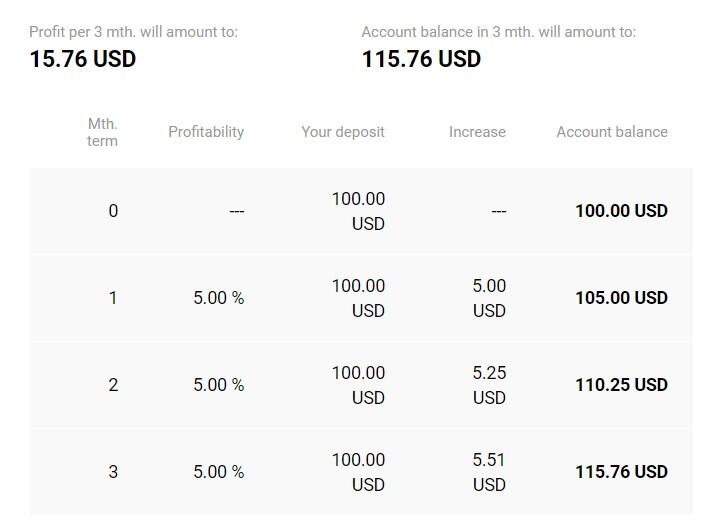Screen dimensions: 722x529
Task: Select the 115.76 USD summary value at top
Action: coord(421,59)
